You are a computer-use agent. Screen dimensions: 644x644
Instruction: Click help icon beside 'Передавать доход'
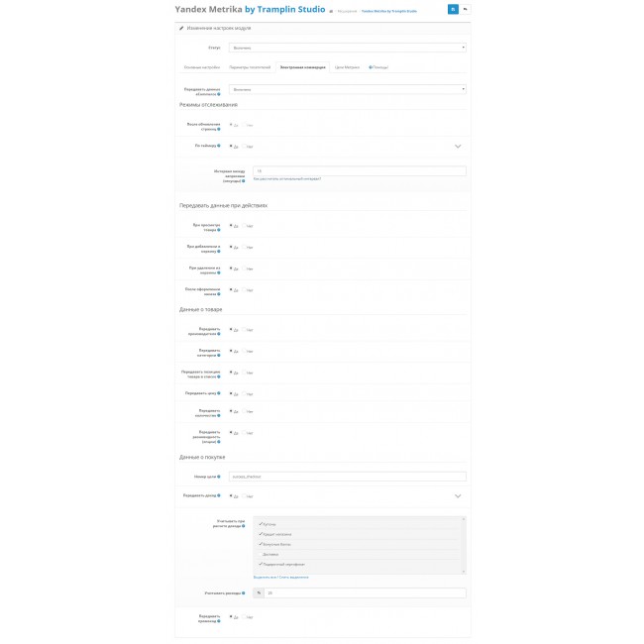pyautogui.click(x=218, y=495)
